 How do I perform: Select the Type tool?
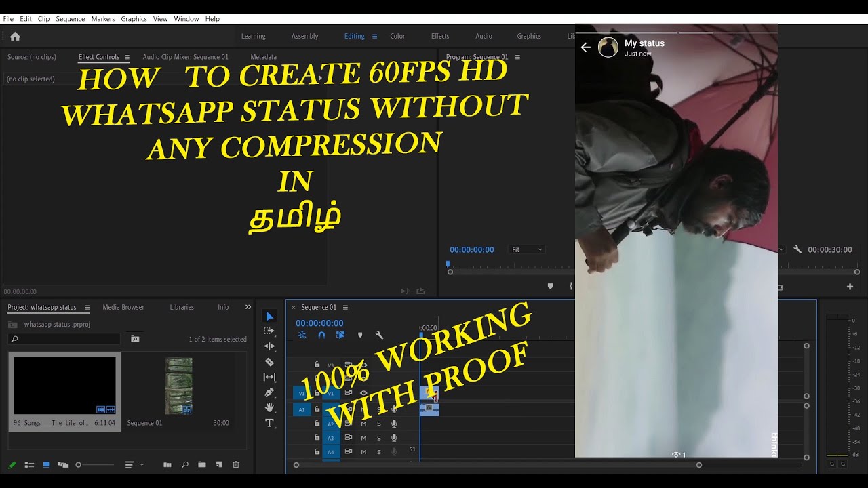(269, 423)
